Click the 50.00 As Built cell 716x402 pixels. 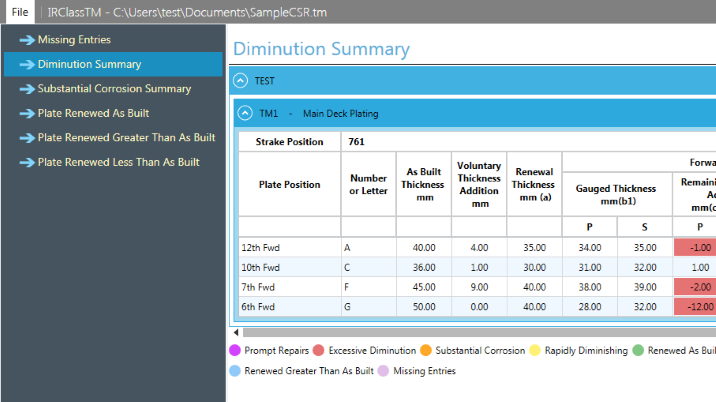tap(424, 307)
